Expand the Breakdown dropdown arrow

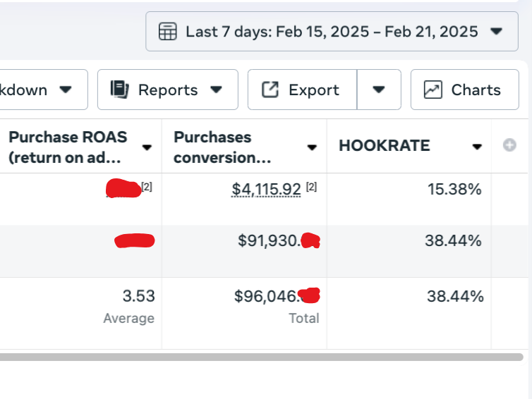tap(66, 90)
